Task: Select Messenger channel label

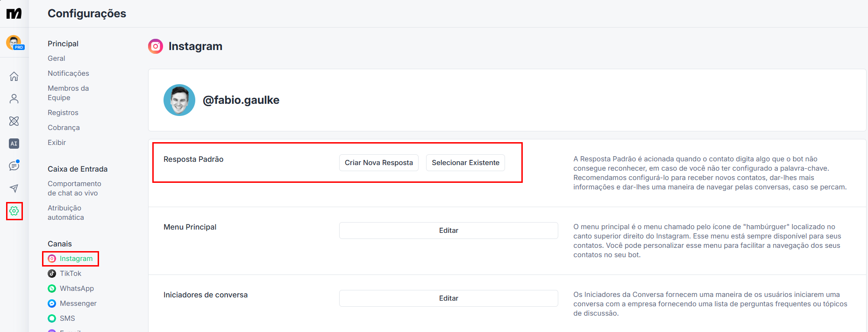Action: [x=78, y=303]
